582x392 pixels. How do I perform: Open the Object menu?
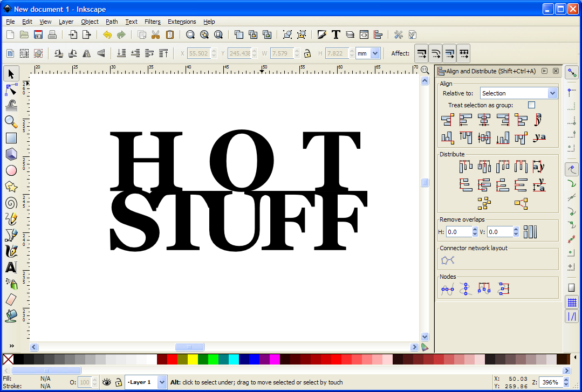[90, 22]
